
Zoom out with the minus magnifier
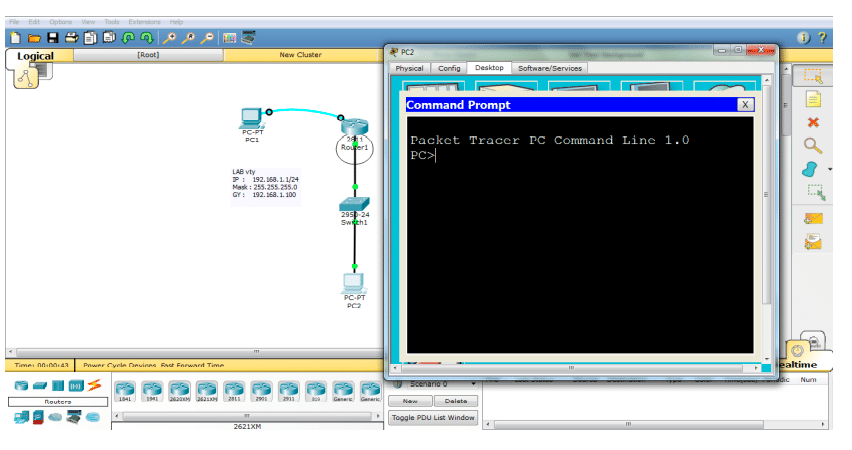pyautogui.click(x=207, y=38)
